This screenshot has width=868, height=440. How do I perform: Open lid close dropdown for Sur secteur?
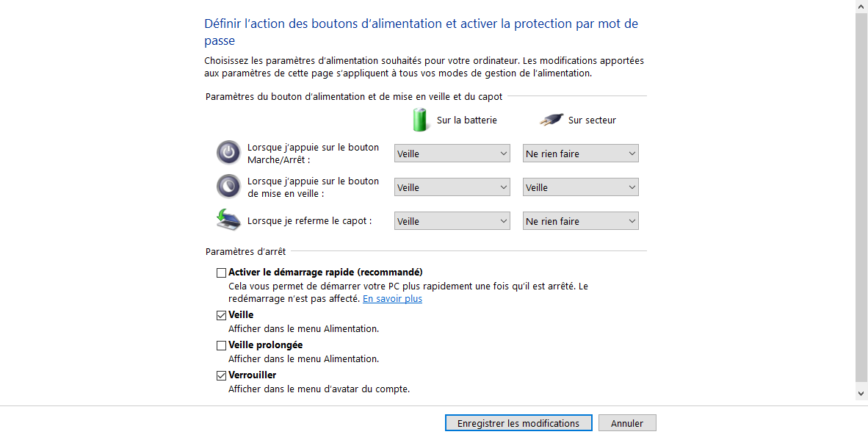581,221
